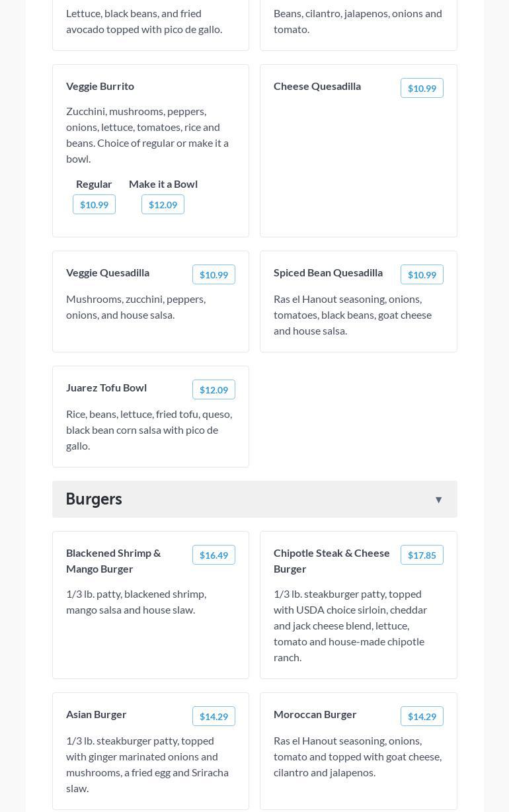The image size is (509, 812).
Task: Open the Cheese Quesadilla item title
Action: point(317,86)
